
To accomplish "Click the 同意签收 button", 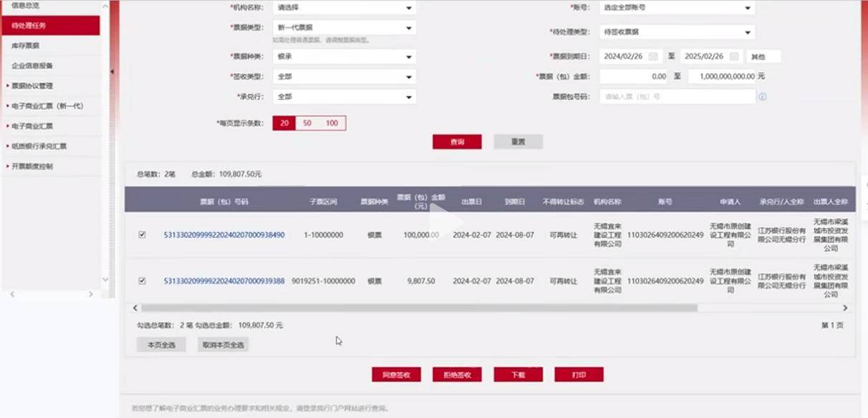I will (396, 375).
